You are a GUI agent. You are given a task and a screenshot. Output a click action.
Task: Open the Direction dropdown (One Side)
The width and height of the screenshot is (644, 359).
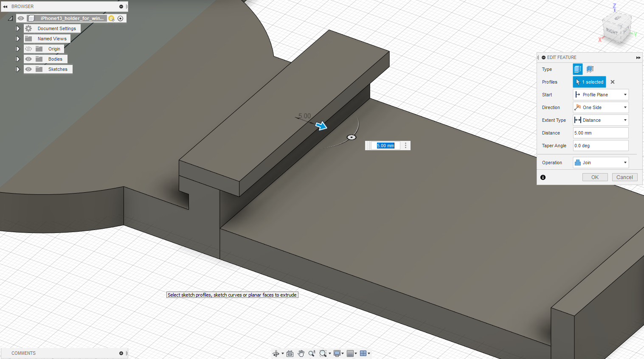tap(601, 107)
